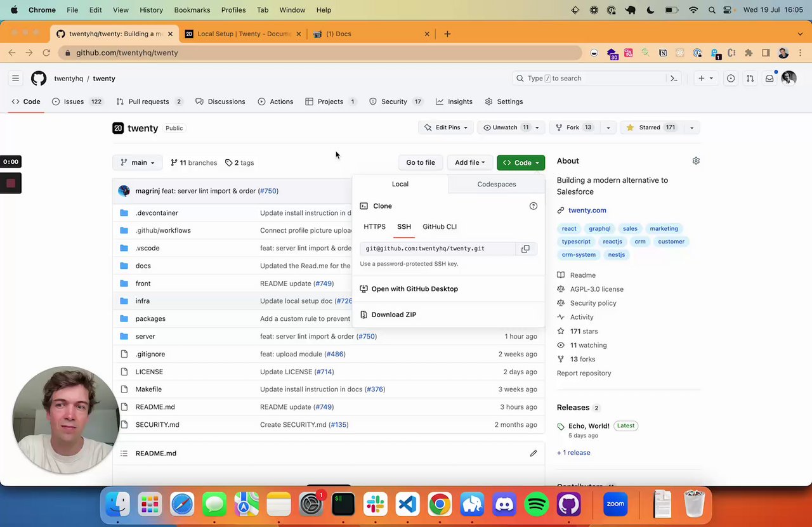This screenshot has height=527, width=812.
Task: Open Zoom from the Dock
Action: (x=615, y=504)
